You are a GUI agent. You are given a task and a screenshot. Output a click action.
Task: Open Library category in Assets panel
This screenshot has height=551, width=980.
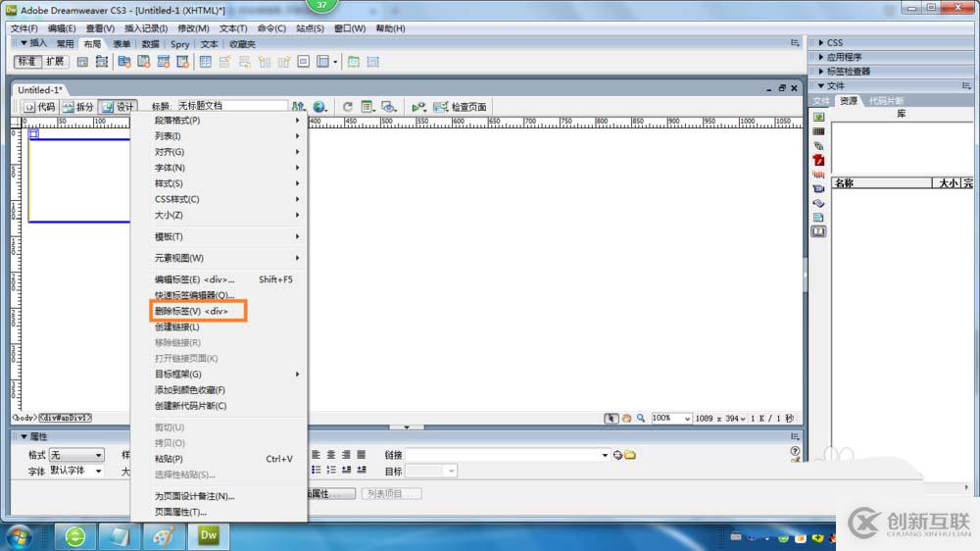point(818,232)
